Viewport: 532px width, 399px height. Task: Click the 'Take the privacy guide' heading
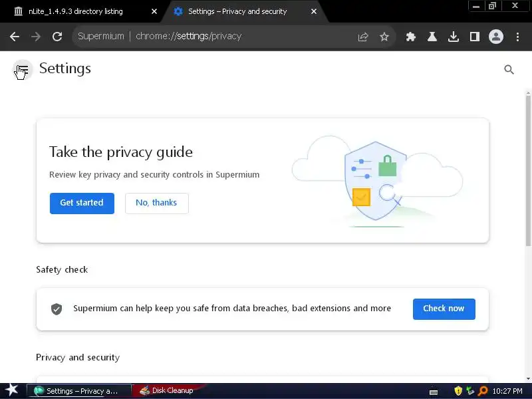121,152
